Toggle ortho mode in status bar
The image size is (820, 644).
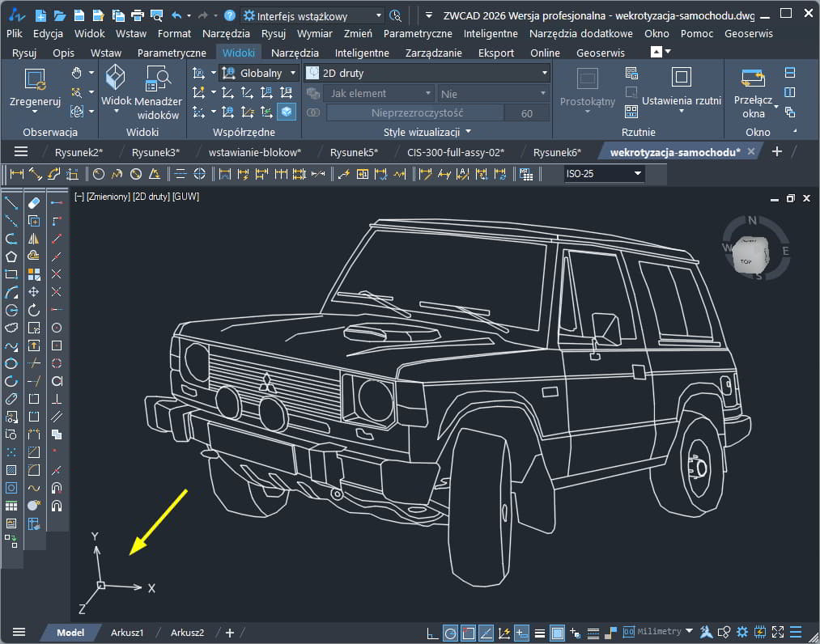pyautogui.click(x=432, y=633)
